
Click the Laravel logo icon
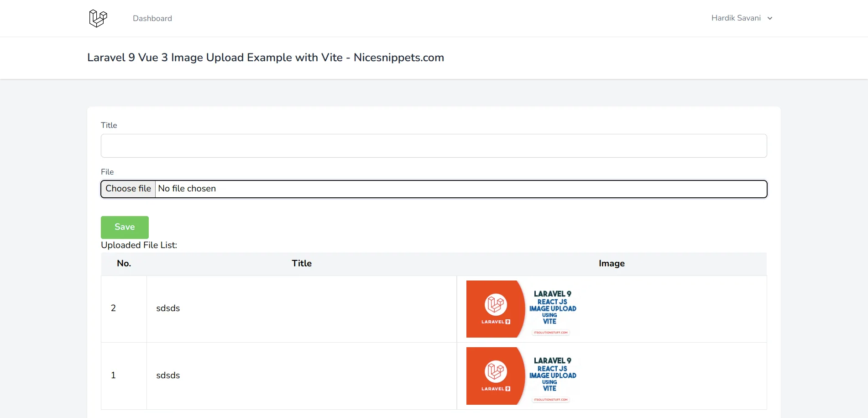(98, 18)
